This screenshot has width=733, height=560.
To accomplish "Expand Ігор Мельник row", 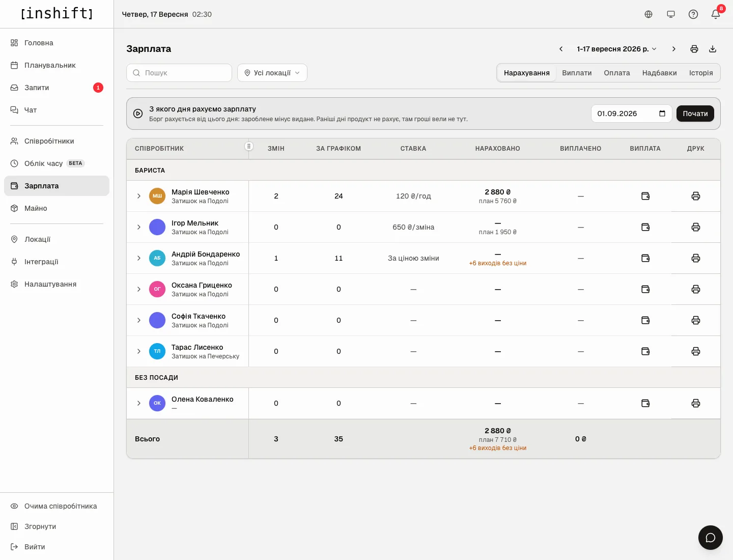I will (x=139, y=227).
